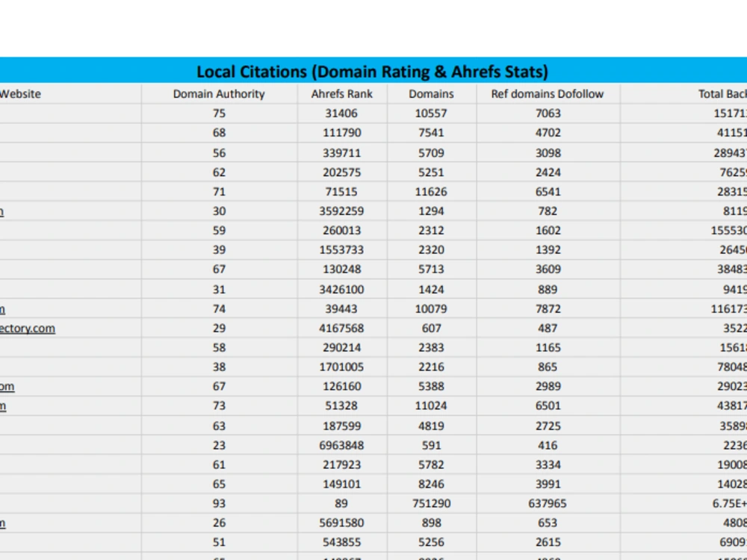Click the Website column header
The width and height of the screenshot is (747, 560).
[x=20, y=94]
